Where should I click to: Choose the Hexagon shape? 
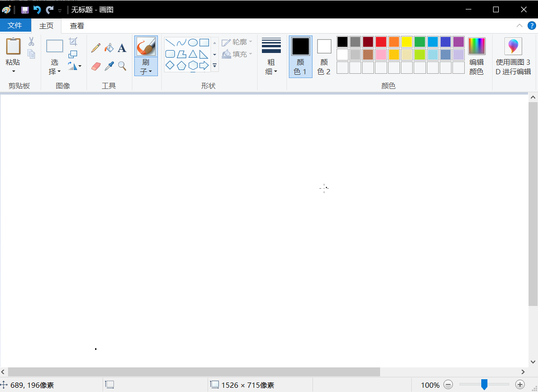193,65
